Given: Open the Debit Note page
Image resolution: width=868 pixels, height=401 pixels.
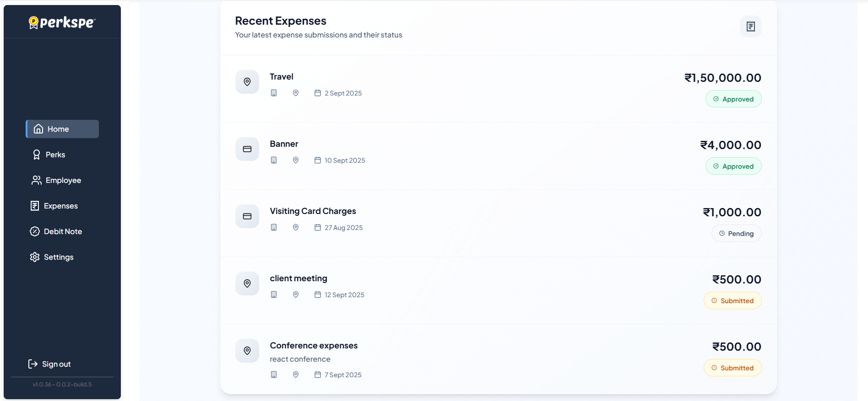Looking at the screenshot, I should [x=63, y=231].
